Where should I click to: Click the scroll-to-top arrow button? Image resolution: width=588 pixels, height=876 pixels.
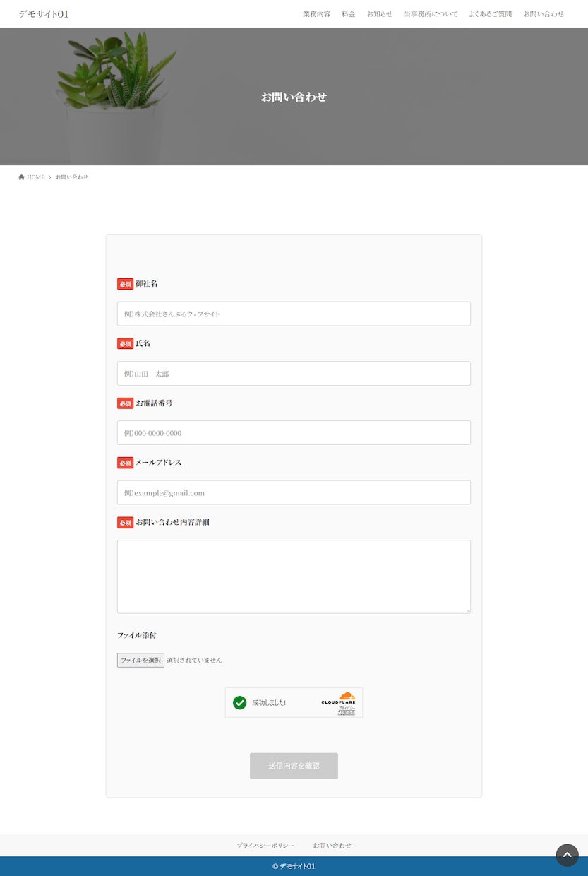click(567, 855)
